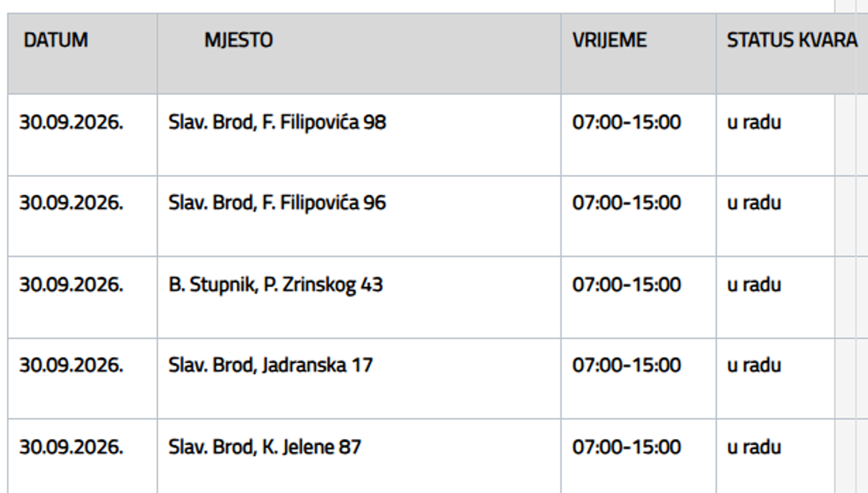Click 'u radu' status for Jadranska 17
This screenshot has width=868, height=493.
coord(754,365)
